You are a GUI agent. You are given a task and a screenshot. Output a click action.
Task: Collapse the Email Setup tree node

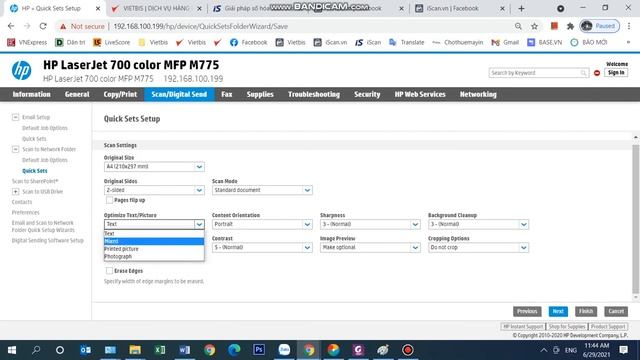point(16,117)
